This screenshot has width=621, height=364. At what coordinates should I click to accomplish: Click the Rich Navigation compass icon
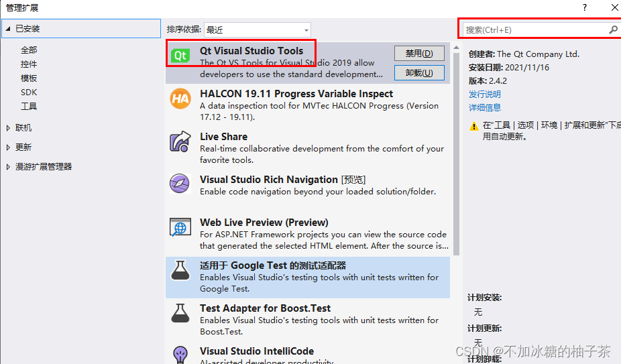180,184
